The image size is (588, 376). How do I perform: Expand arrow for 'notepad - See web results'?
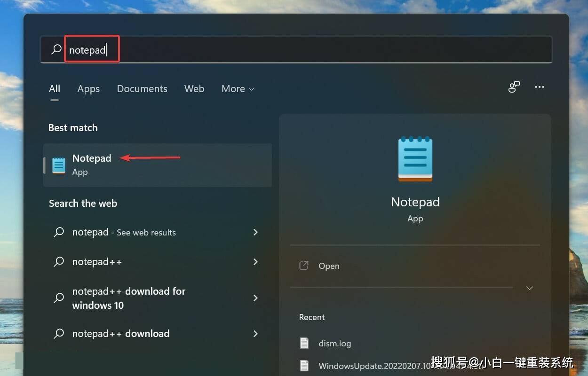pyautogui.click(x=255, y=232)
